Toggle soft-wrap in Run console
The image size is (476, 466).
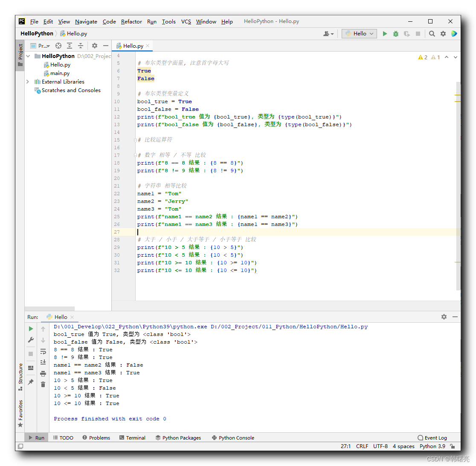point(43,351)
